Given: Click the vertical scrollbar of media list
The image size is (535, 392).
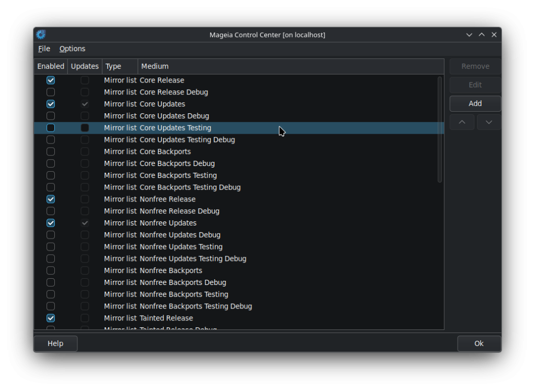Looking at the screenshot, I should click(439, 129).
